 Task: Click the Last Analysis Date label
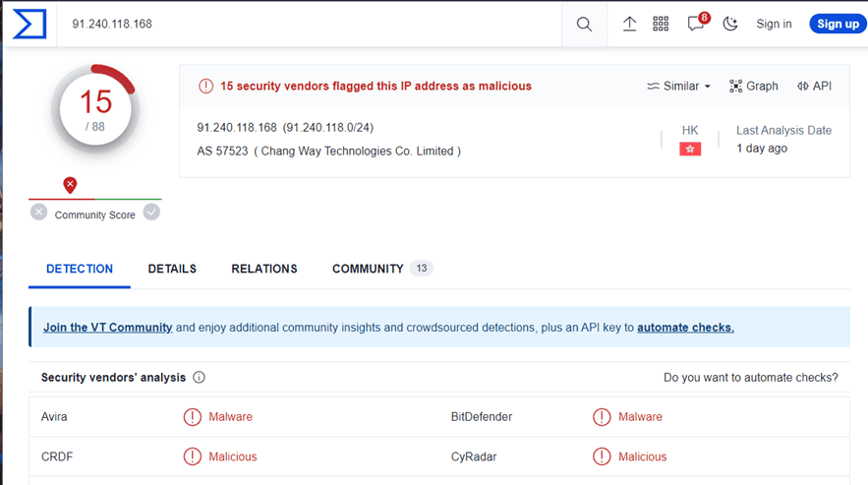[x=783, y=130]
